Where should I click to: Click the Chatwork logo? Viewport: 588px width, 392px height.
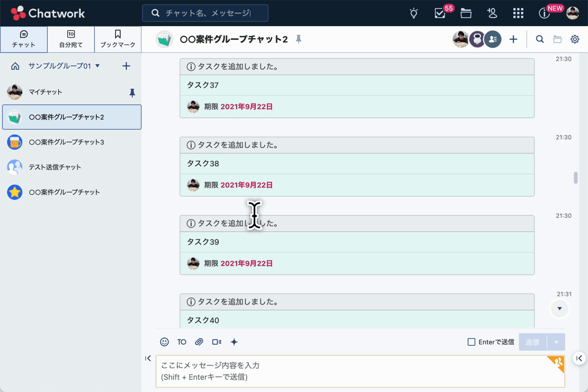coord(48,13)
